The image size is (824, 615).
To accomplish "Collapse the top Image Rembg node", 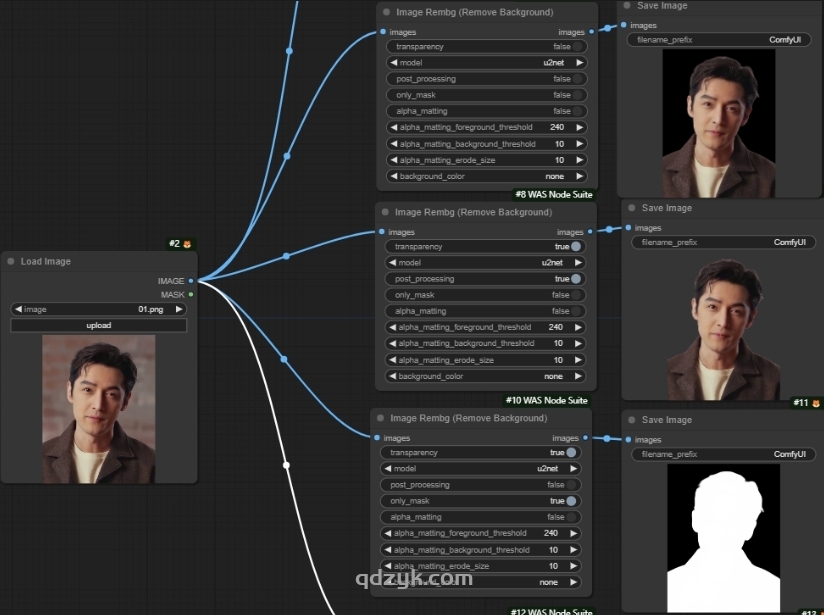I will pos(385,12).
